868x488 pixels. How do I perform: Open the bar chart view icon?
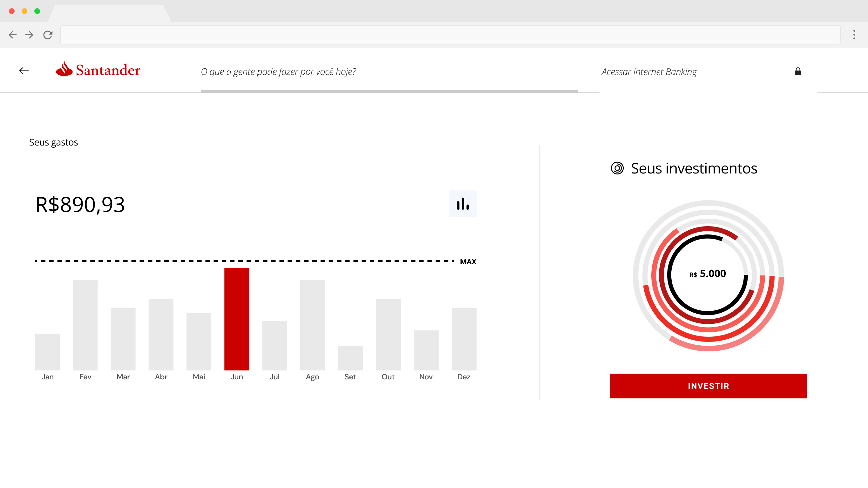[x=463, y=204]
